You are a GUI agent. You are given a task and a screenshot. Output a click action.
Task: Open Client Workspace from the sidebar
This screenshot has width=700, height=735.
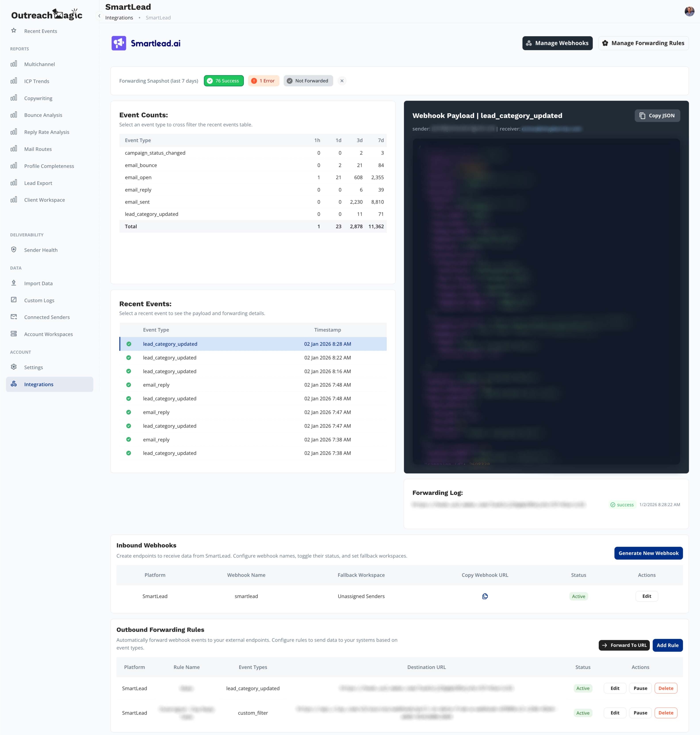pyautogui.click(x=44, y=200)
